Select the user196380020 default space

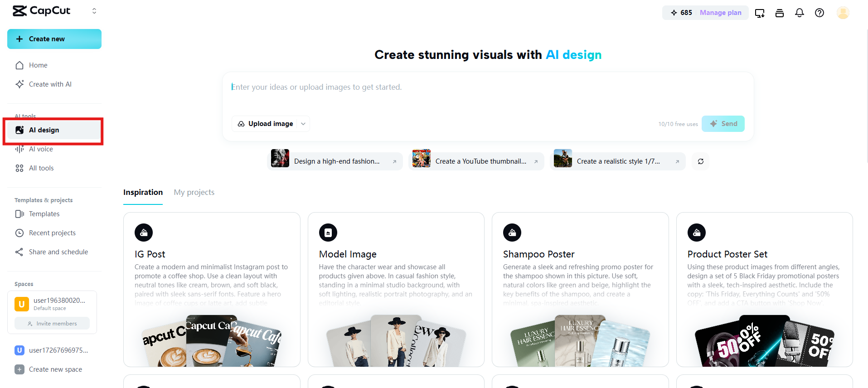click(52, 304)
